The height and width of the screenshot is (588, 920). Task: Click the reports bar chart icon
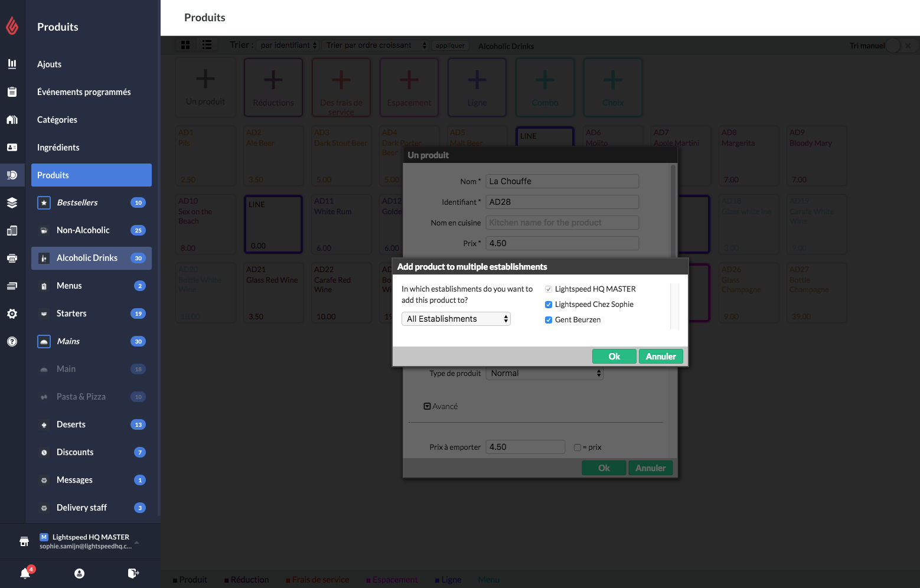click(x=12, y=64)
